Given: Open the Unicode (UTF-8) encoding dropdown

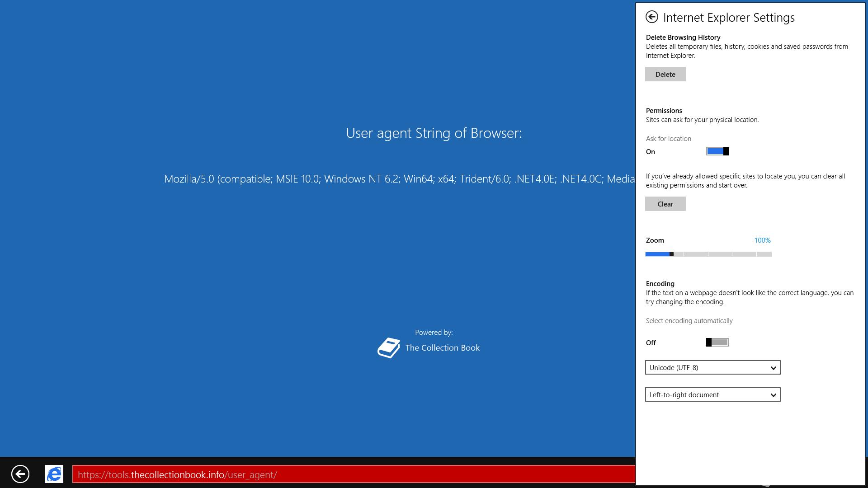Looking at the screenshot, I should (x=712, y=367).
